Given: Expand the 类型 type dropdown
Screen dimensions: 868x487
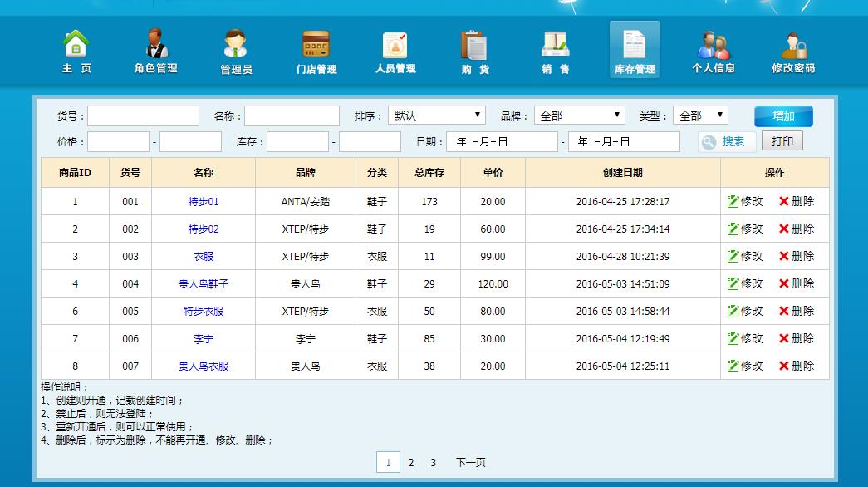Looking at the screenshot, I should [x=699, y=116].
